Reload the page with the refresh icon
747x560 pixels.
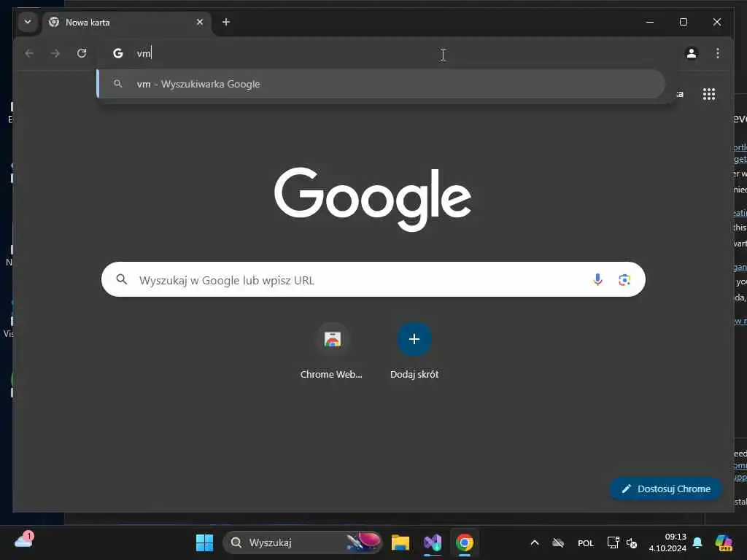tap(82, 53)
